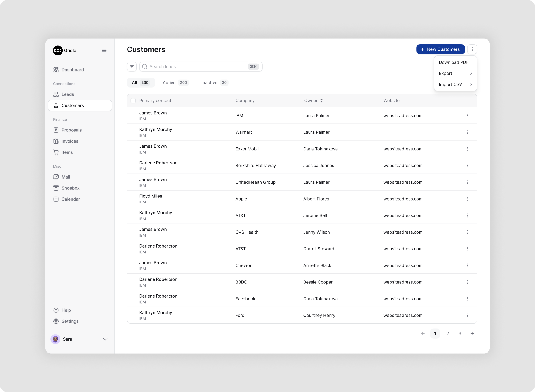Click the Company column header
The height and width of the screenshot is (392, 535).
245,101
